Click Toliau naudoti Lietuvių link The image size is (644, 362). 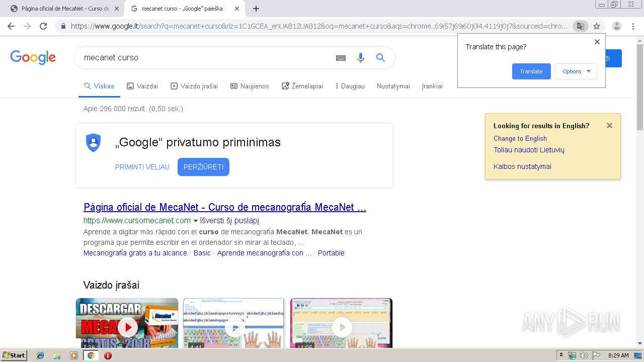point(529,150)
